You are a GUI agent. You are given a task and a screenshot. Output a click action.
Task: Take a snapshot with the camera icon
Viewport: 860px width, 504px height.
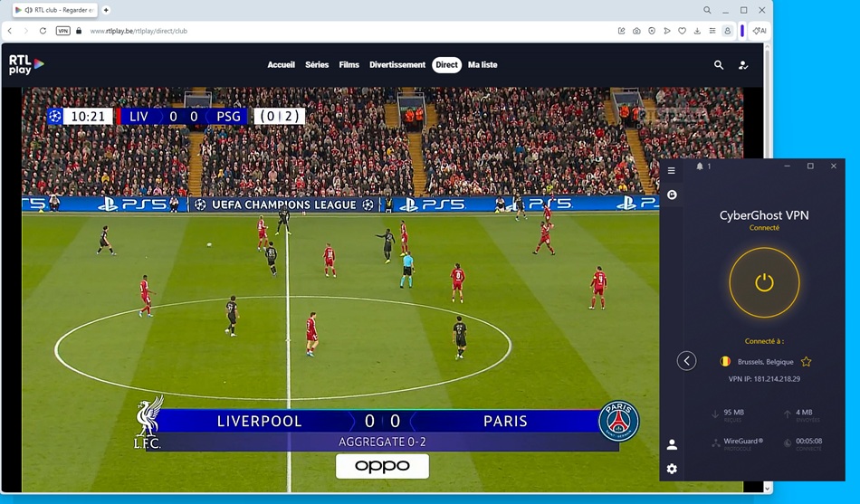click(x=636, y=31)
